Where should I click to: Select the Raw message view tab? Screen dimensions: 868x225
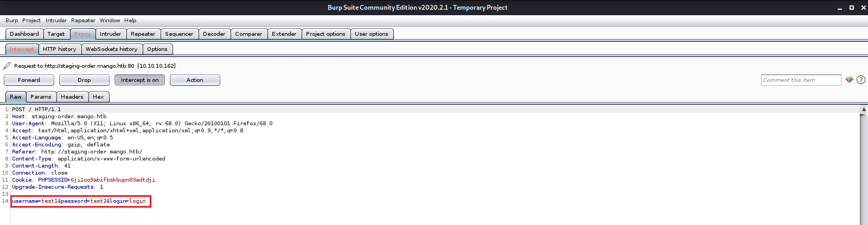click(x=16, y=97)
